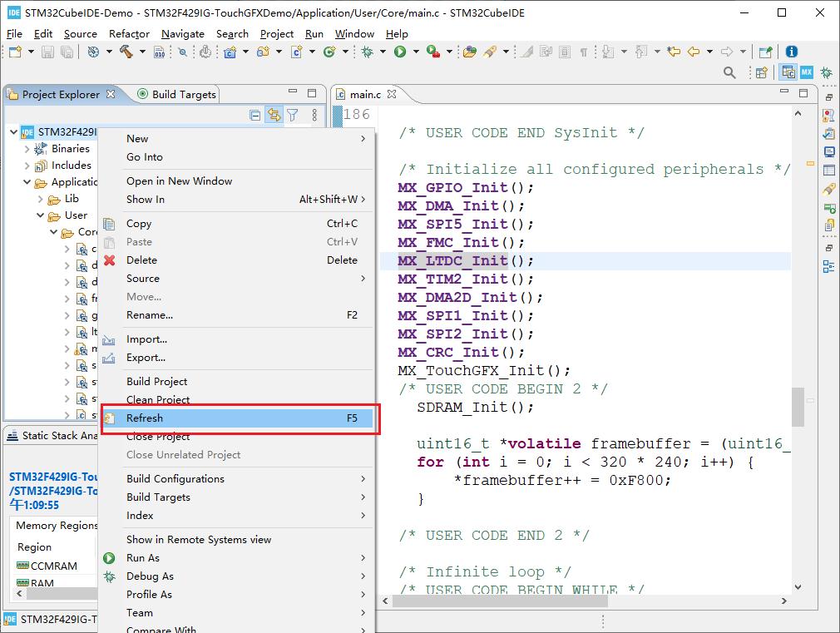Click the Project Explorer filter funnel icon

click(292, 116)
